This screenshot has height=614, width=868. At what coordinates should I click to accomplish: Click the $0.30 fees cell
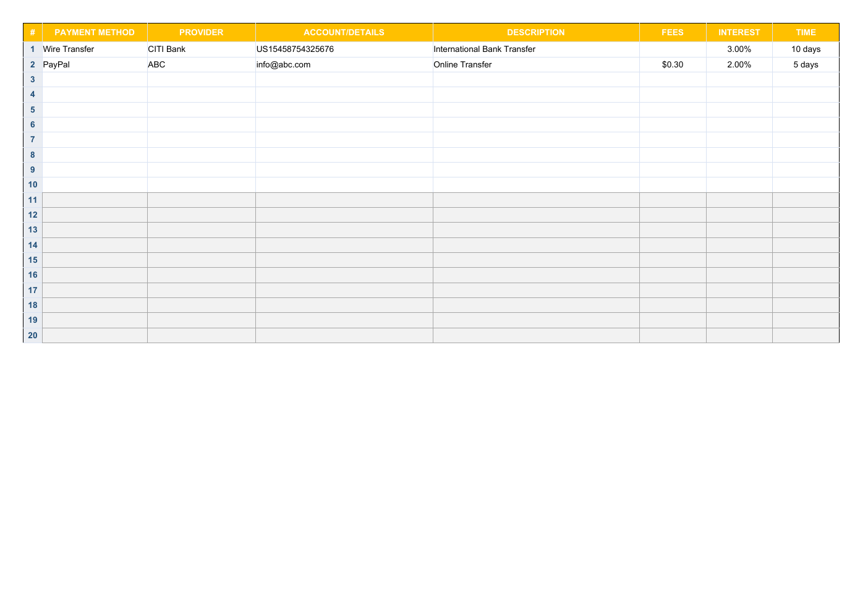(x=673, y=65)
